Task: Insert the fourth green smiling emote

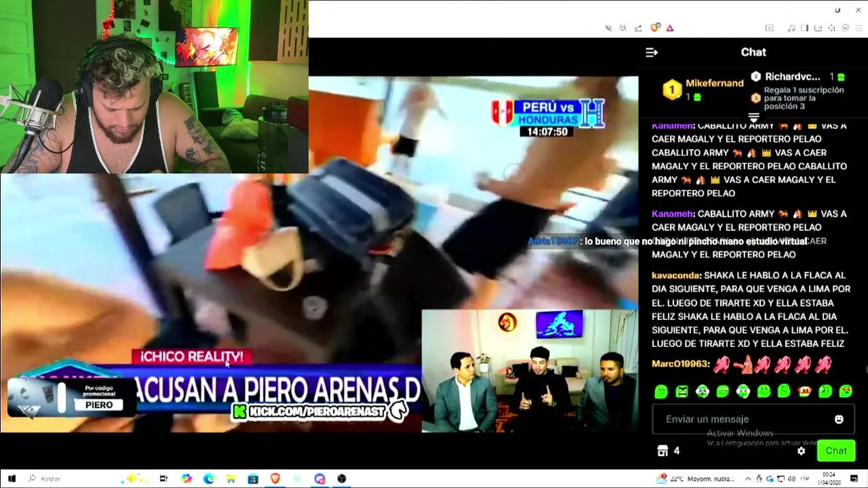Action: pos(723,391)
